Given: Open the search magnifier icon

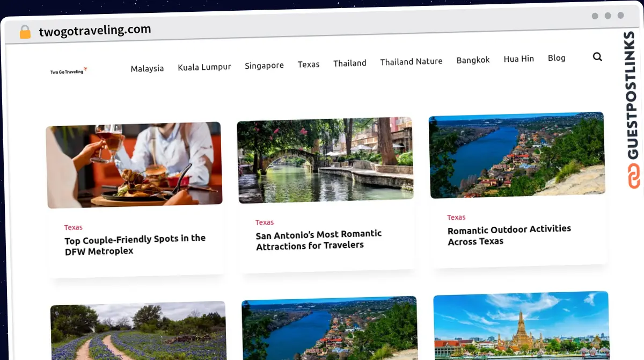Looking at the screenshot, I should (x=597, y=56).
